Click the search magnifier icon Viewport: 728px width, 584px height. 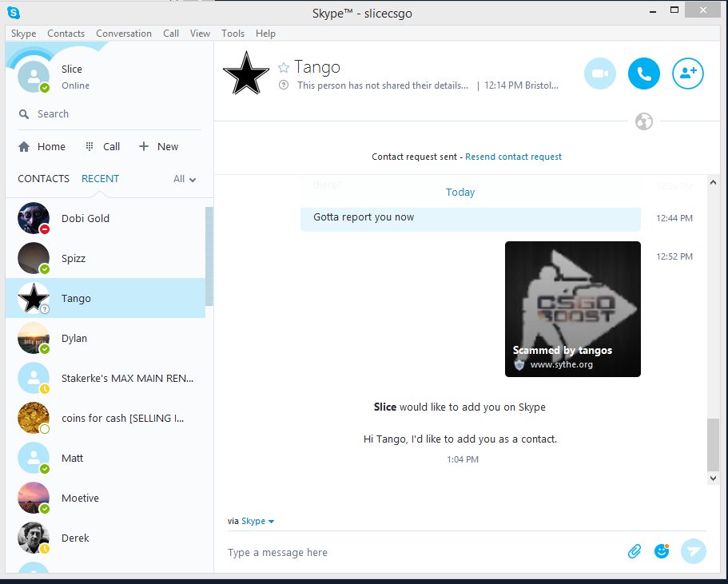click(x=24, y=114)
